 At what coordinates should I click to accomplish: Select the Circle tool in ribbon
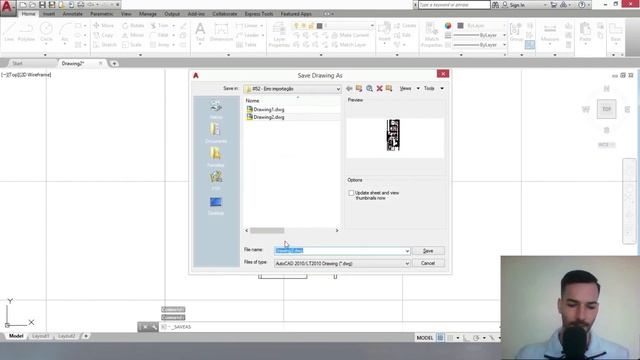[x=46, y=32]
